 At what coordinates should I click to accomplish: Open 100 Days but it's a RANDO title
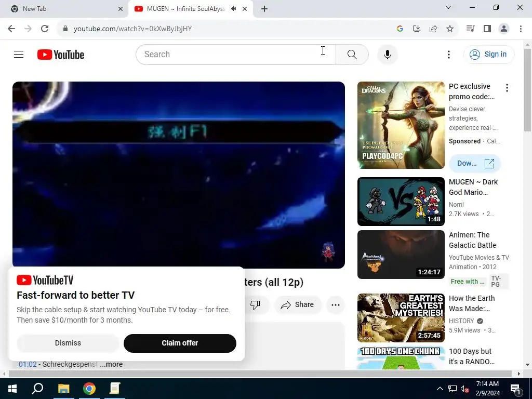[471, 356]
